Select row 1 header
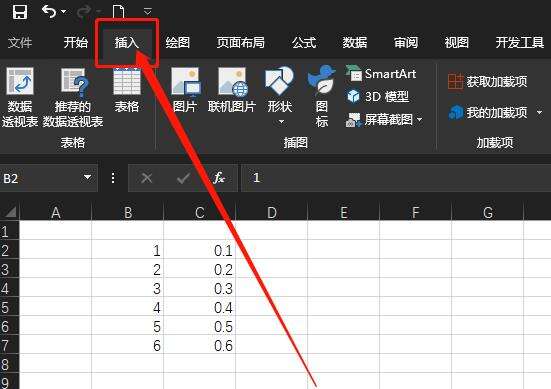Viewport: 551px width, 389px height. click(x=9, y=232)
